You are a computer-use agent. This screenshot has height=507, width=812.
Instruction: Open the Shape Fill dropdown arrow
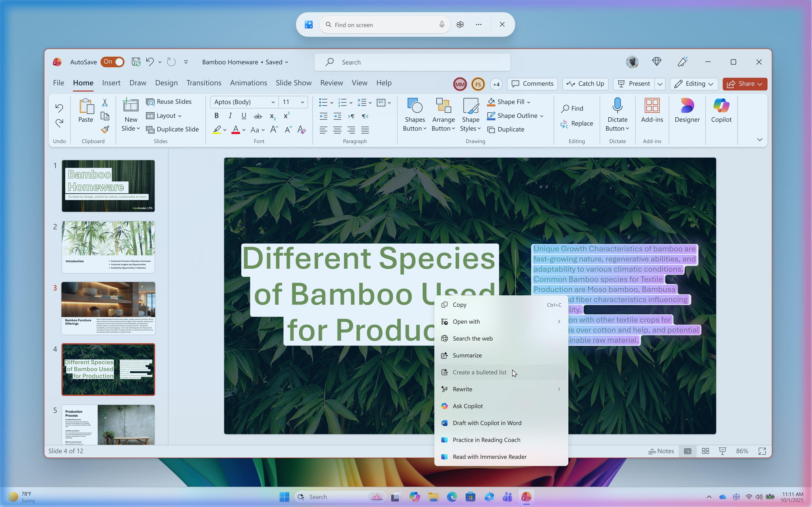[x=528, y=102]
